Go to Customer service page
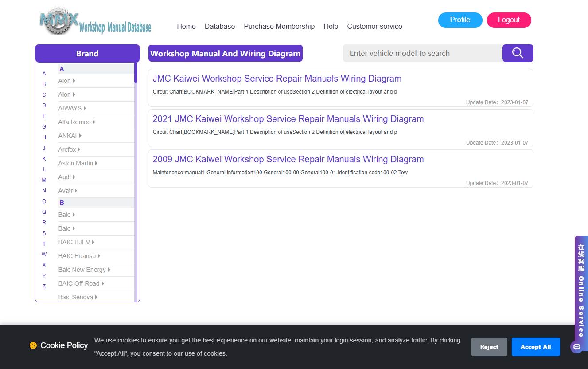 pyautogui.click(x=375, y=26)
